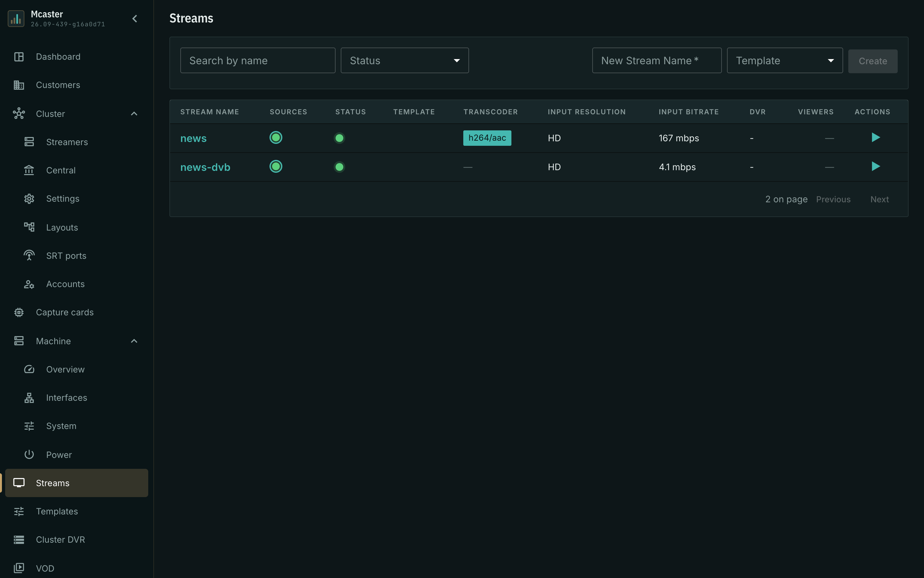The height and width of the screenshot is (578, 924).
Task: Select Accounts in sidebar
Action: (x=76, y=284)
